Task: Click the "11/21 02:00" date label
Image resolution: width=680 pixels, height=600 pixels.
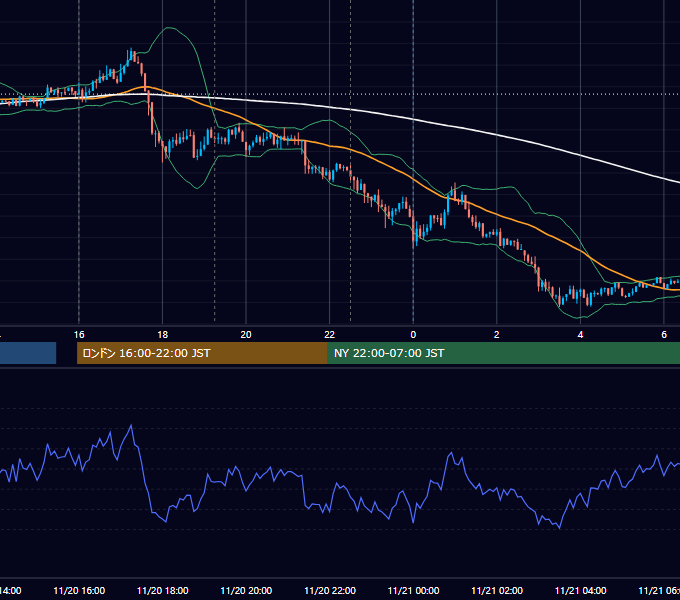Action: point(497,591)
